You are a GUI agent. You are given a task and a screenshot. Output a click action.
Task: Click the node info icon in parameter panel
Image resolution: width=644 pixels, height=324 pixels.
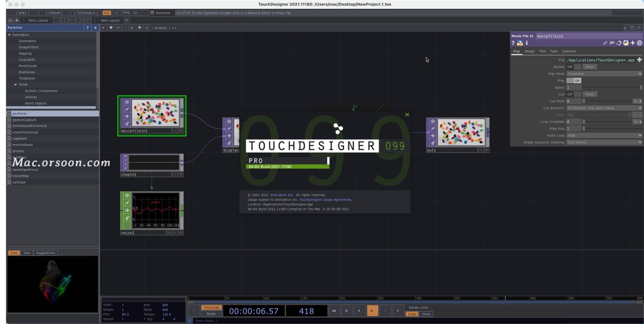click(527, 43)
